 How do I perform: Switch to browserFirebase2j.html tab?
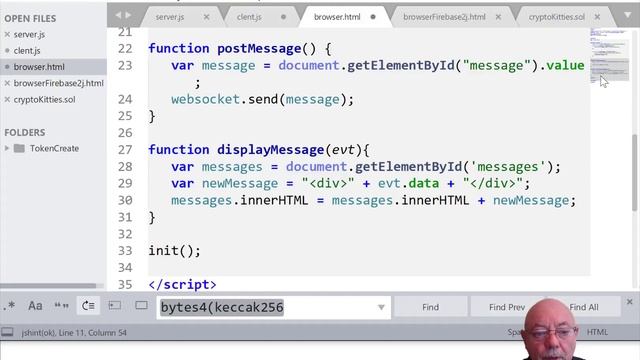coord(444,17)
